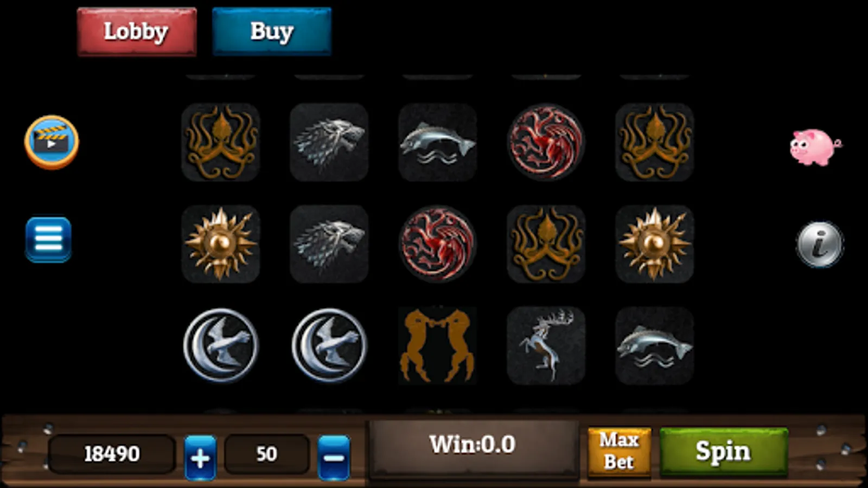868x488 pixels.
Task: Open the info button
Action: coord(820,244)
